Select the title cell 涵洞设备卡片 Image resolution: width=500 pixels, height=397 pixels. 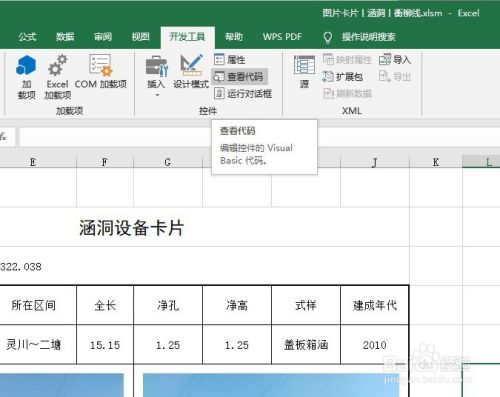tap(132, 228)
